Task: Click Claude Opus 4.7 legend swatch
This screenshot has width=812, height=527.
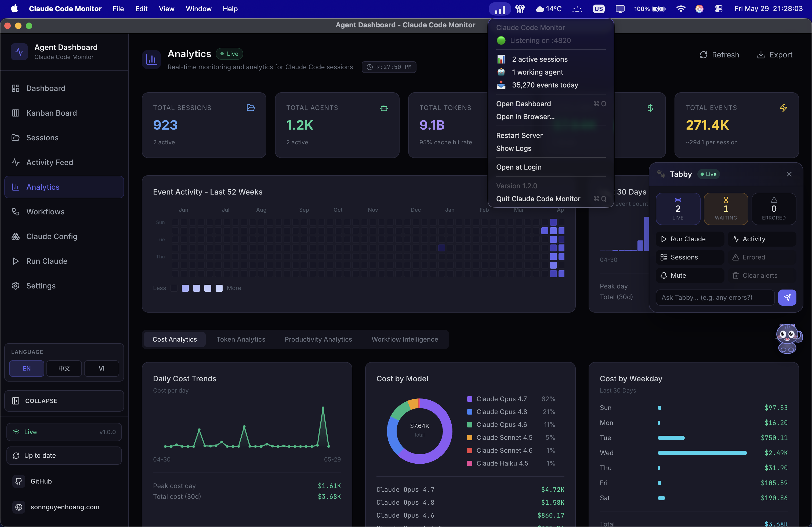Action: 469,399
